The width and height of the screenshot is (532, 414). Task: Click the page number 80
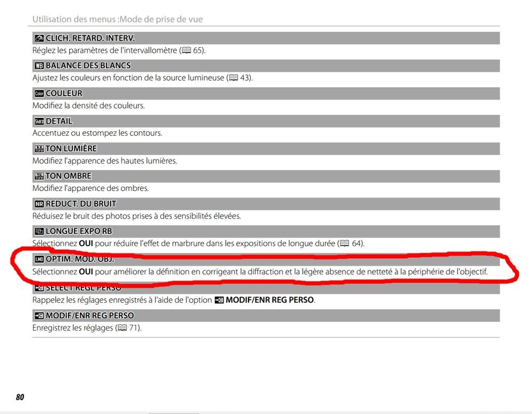point(20,398)
